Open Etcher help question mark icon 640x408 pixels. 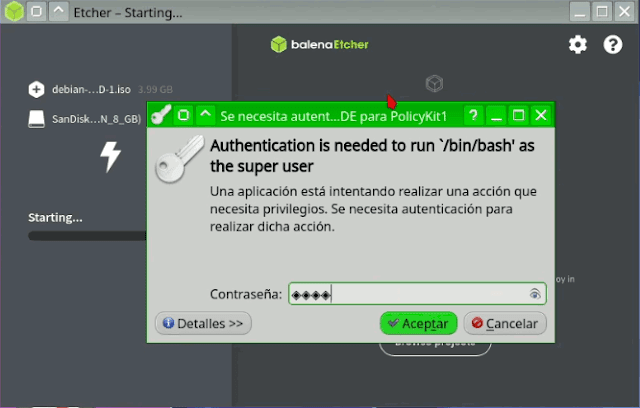click(613, 44)
